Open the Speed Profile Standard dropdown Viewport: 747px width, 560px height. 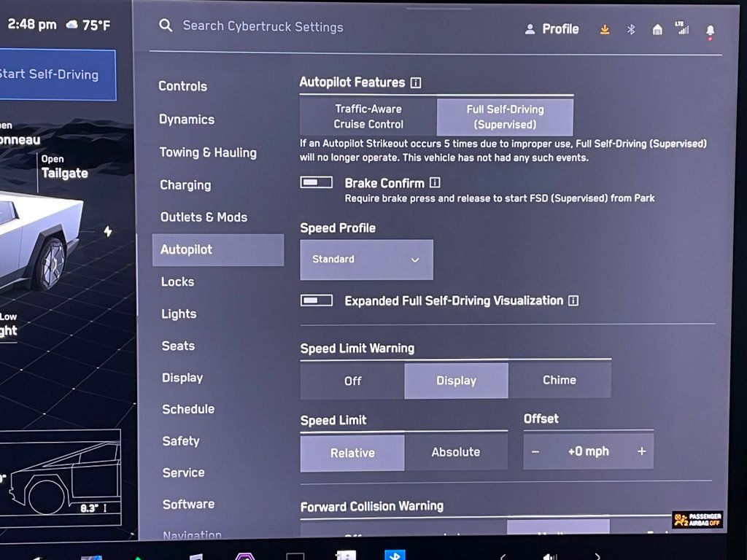367,260
